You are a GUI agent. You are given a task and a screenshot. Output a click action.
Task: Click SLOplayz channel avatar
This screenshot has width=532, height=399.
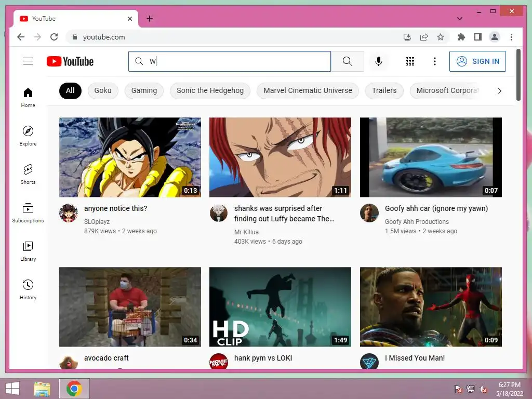click(x=69, y=213)
